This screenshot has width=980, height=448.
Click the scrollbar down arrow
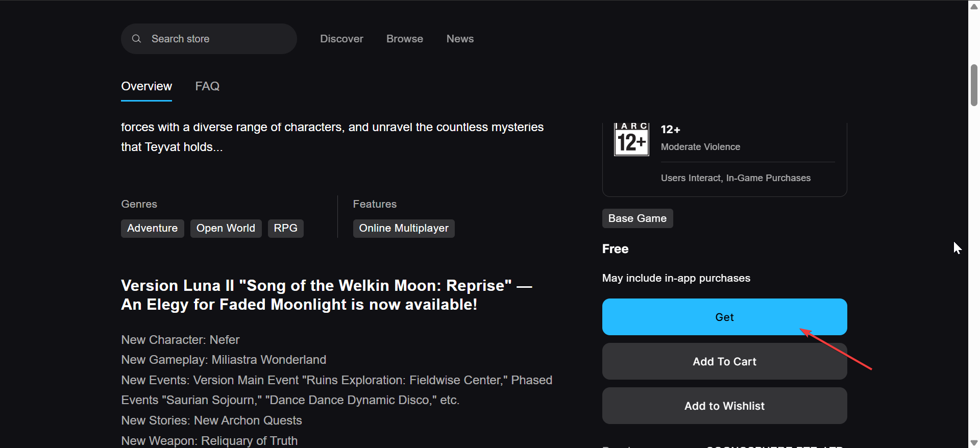pos(974,442)
